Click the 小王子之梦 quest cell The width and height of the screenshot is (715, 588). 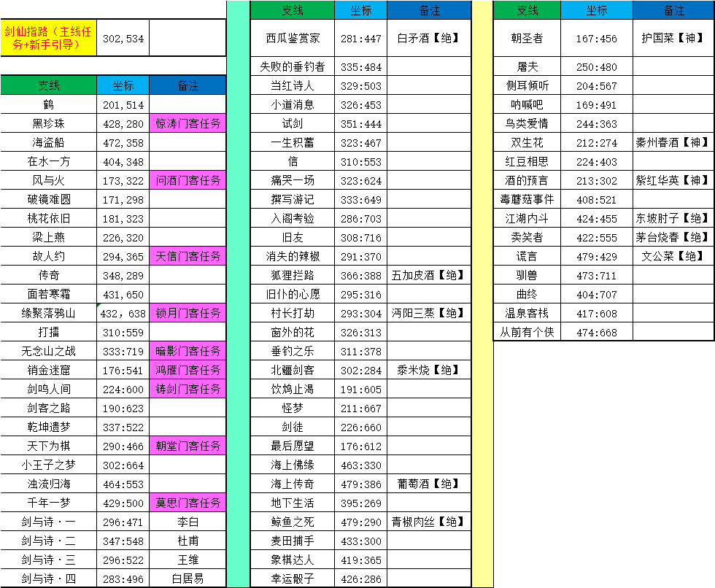(x=48, y=465)
